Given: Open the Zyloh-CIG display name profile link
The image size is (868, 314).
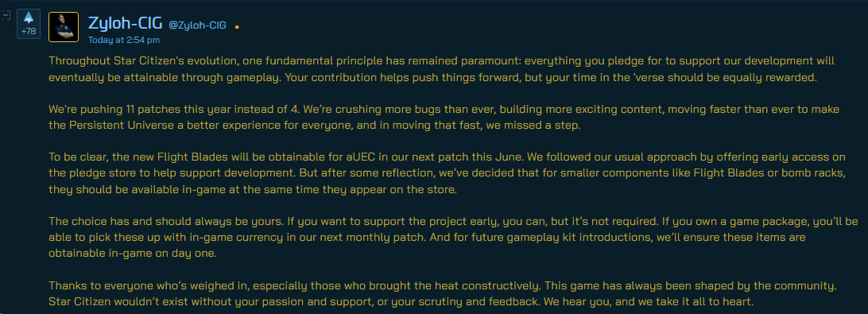Looking at the screenshot, I should (125, 23).
